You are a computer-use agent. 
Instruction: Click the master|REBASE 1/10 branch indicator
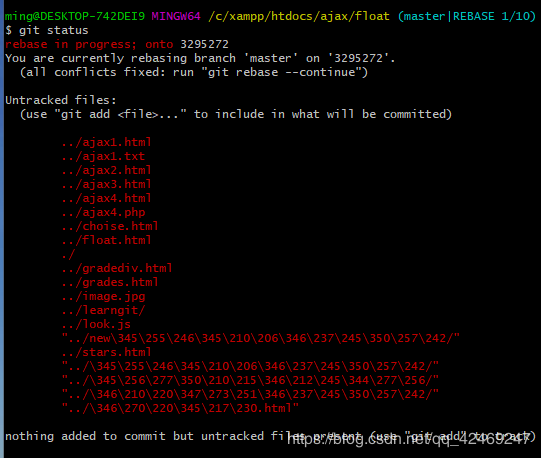466,16
